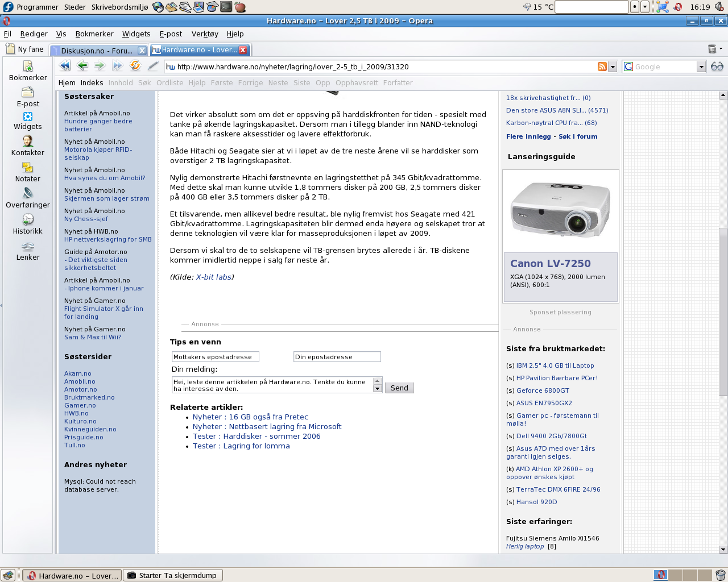Reload the page with the orange icon
This screenshot has height=582, width=728.
tap(135, 66)
